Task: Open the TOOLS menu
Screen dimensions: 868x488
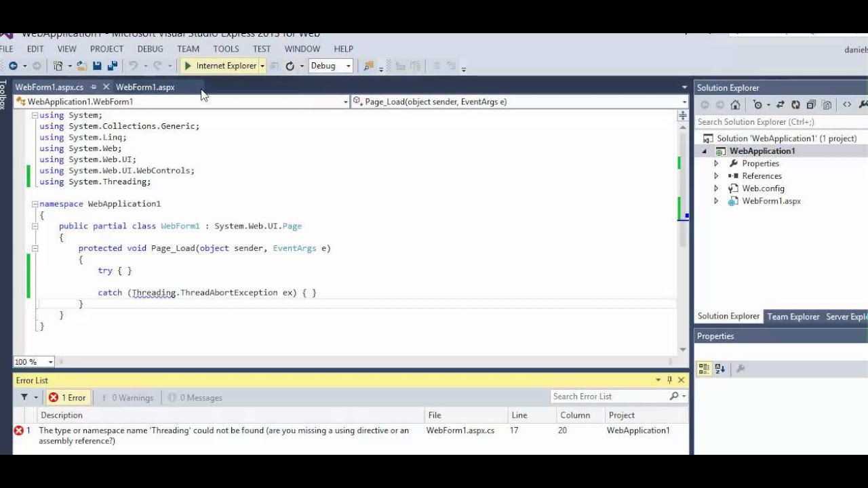Action: pos(226,49)
